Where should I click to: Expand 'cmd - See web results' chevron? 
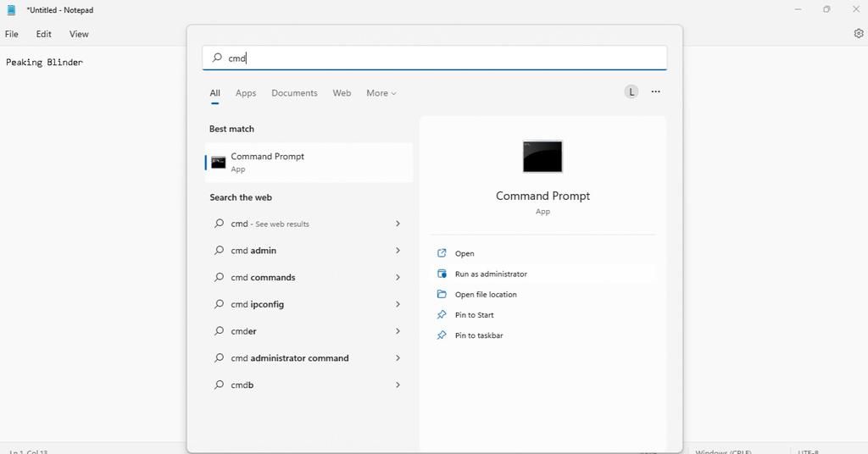(x=398, y=224)
